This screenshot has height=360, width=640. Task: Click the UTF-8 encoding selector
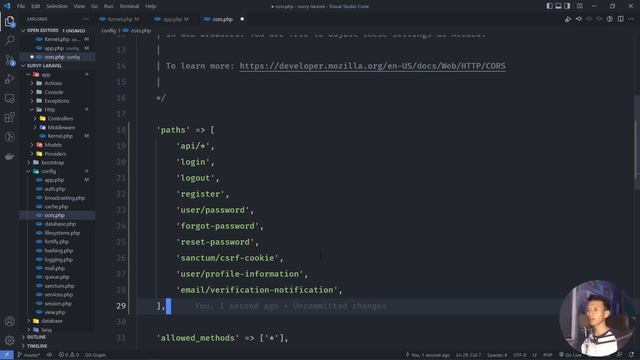pyautogui.click(x=519, y=355)
